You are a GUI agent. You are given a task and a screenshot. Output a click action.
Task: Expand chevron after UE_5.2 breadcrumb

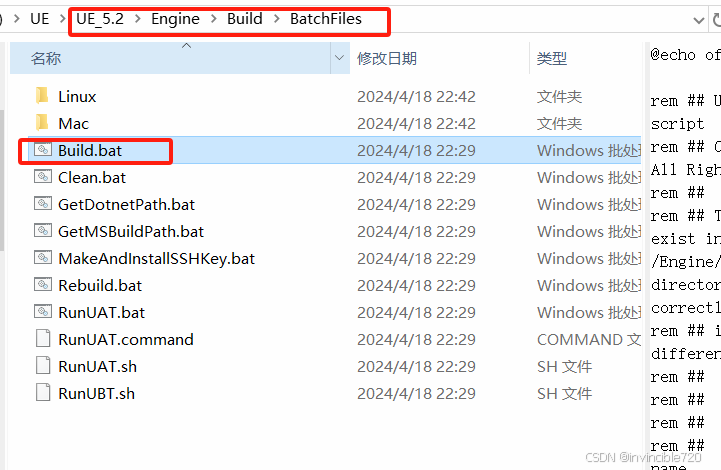tap(137, 19)
